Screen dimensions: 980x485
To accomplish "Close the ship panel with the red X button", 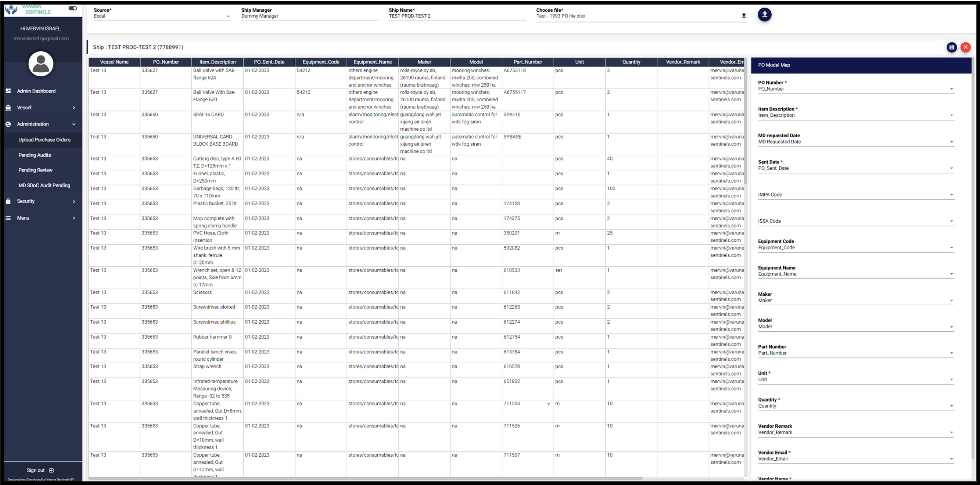I will point(965,47).
